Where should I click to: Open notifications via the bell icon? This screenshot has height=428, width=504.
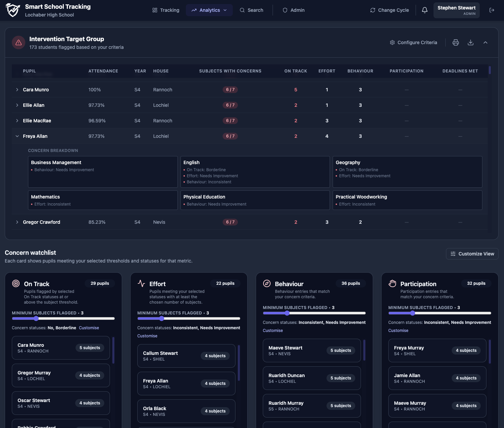tap(424, 10)
